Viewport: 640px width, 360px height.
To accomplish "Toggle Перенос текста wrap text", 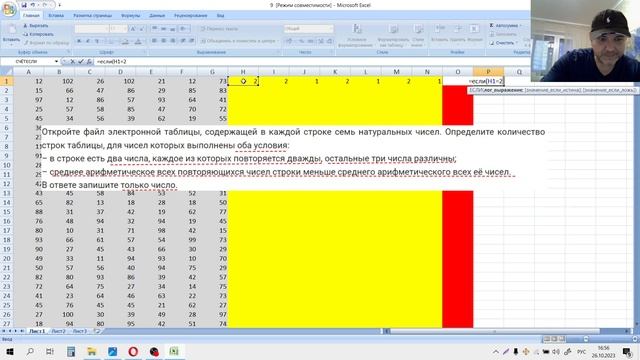I will (x=219, y=29).
